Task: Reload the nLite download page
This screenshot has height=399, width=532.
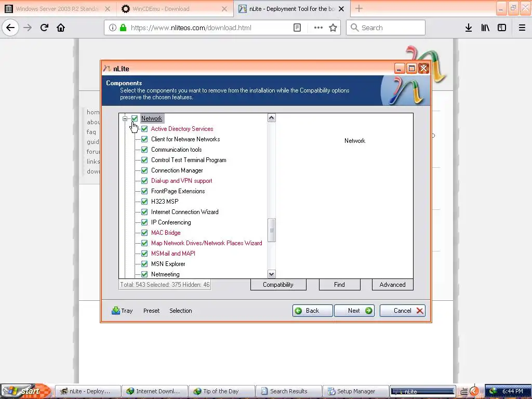Action: [44, 28]
